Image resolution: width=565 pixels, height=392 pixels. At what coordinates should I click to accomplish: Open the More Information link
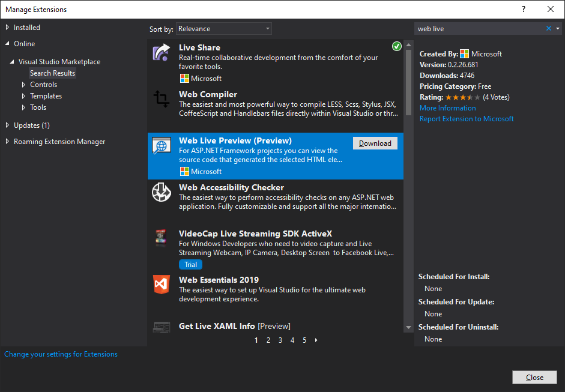(447, 108)
